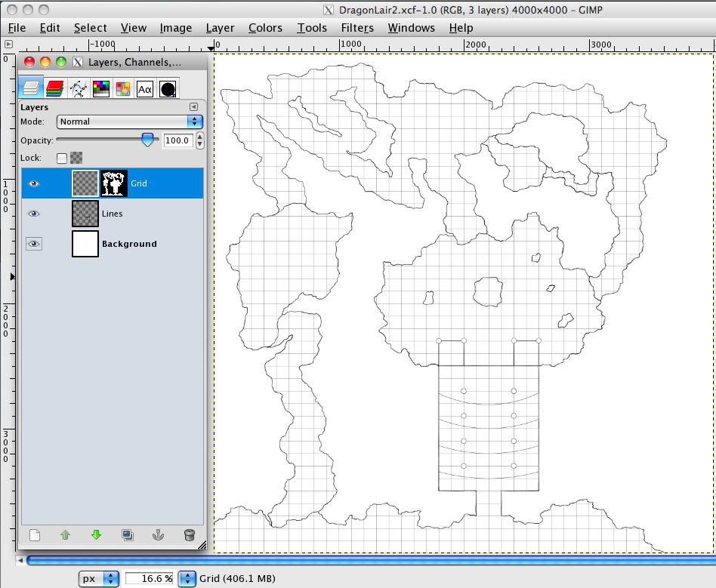716x588 pixels.
Task: Open the layer Mode dropdown
Action: click(x=130, y=122)
